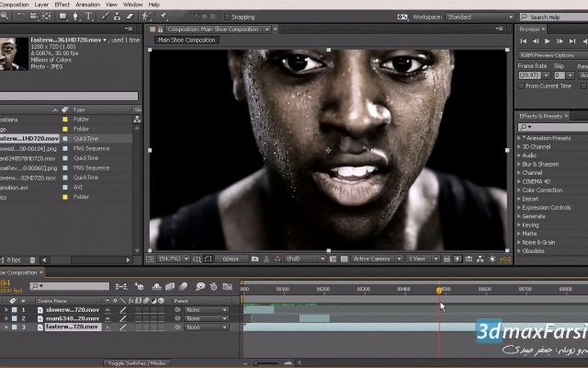This screenshot has height=368, width=588.
Task: Select the Puppet Pin tool
Action: [164, 17]
